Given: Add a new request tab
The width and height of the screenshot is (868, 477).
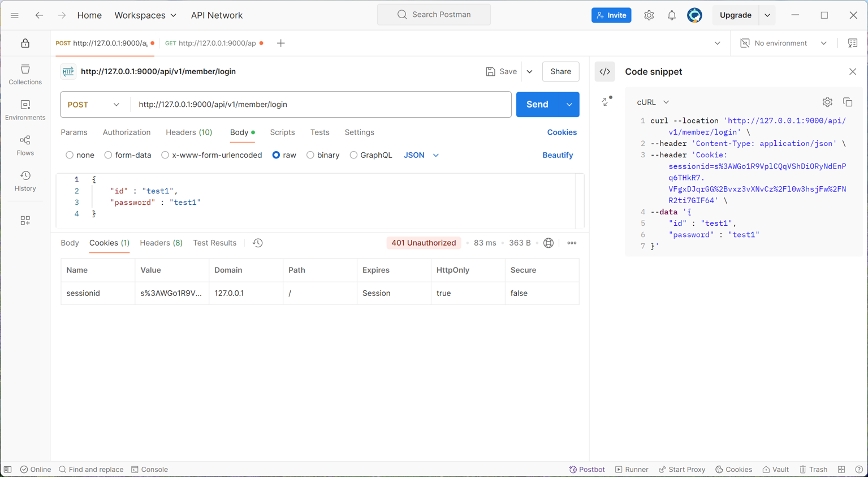Looking at the screenshot, I should pos(281,43).
